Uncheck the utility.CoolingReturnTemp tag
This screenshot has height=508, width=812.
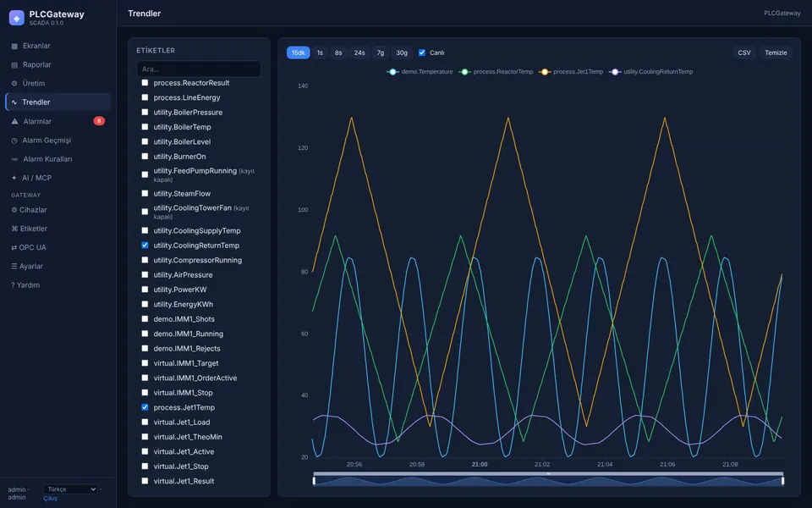[145, 246]
